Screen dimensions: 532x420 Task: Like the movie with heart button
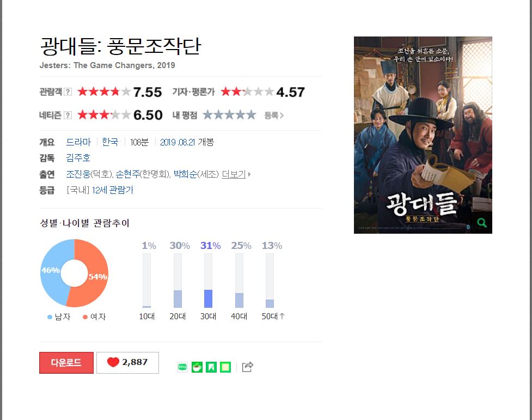127,363
